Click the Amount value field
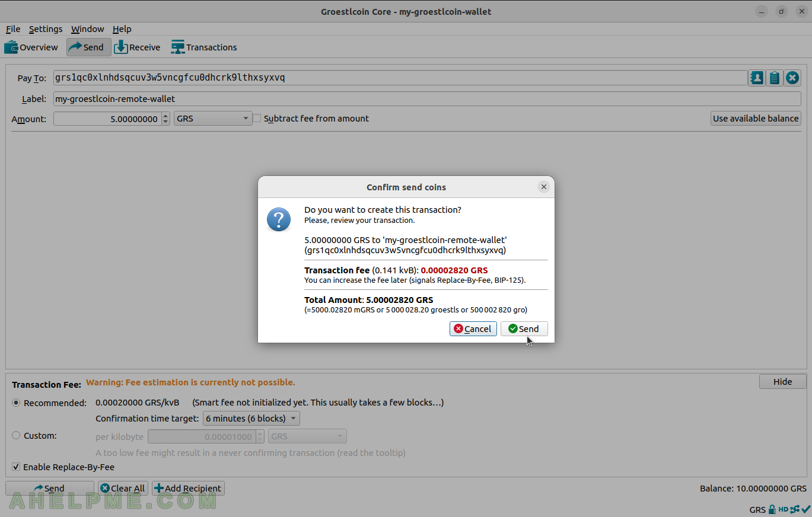Image resolution: width=812 pixels, height=517 pixels. pyautogui.click(x=107, y=119)
